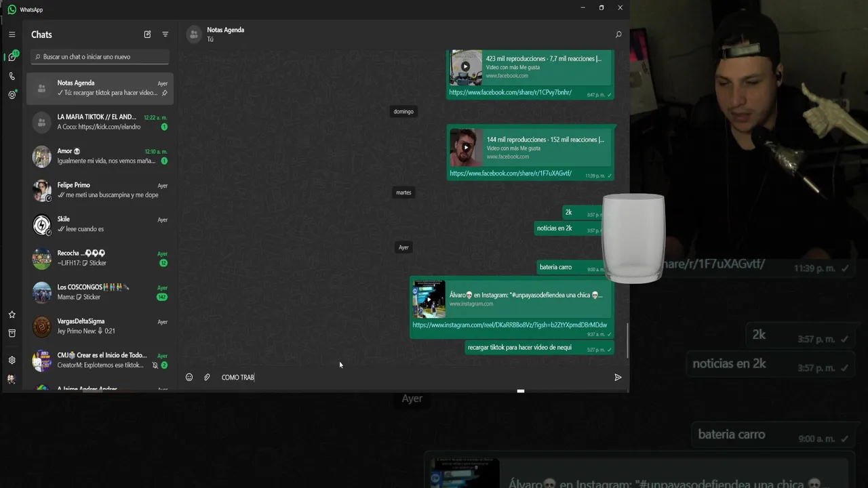Image resolution: width=868 pixels, height=488 pixels.
Task: Open the VargasDeltaSigma chat
Action: pos(100,326)
